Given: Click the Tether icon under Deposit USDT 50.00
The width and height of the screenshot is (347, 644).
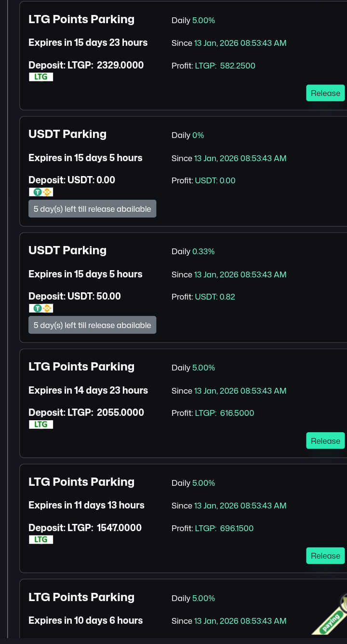Looking at the screenshot, I should click(37, 308).
